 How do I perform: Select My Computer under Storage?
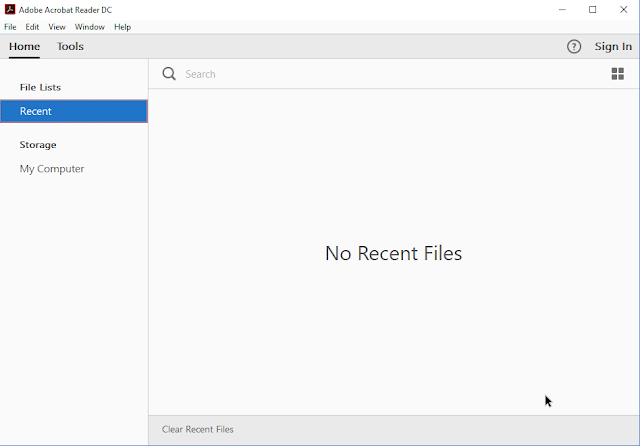(52, 169)
